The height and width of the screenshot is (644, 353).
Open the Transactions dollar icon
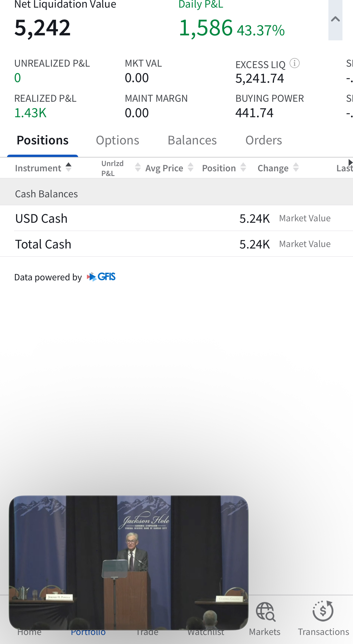[323, 612]
